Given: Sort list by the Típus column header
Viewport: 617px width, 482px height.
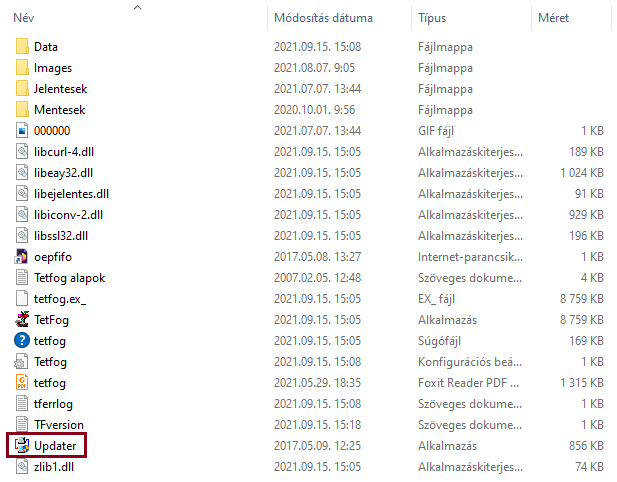Looking at the screenshot, I should point(432,18).
